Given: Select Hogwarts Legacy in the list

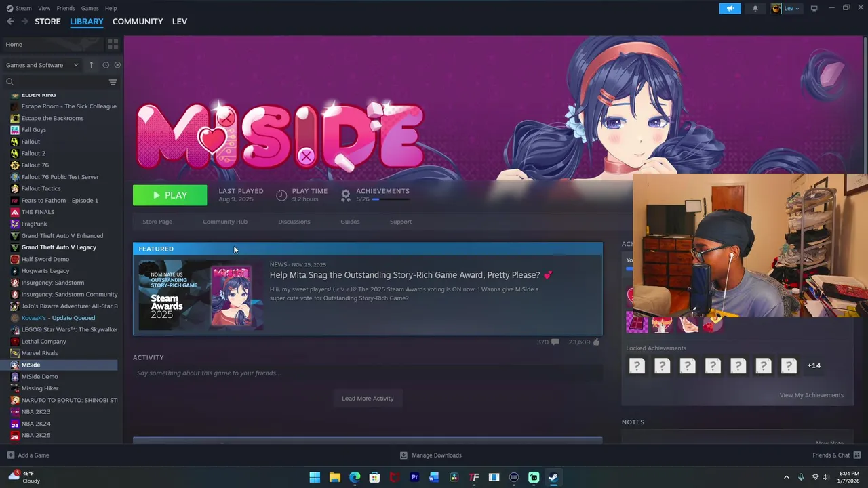Looking at the screenshot, I should [45, 271].
